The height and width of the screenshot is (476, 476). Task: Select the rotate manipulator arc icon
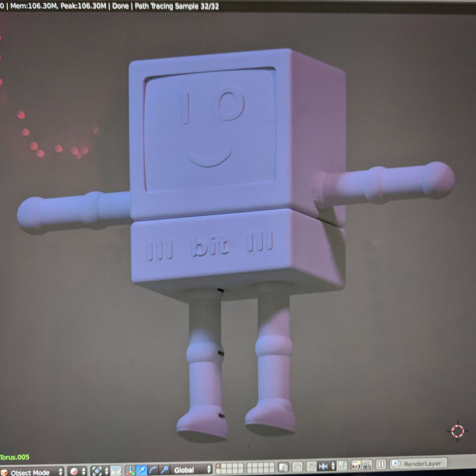pyautogui.click(x=153, y=470)
